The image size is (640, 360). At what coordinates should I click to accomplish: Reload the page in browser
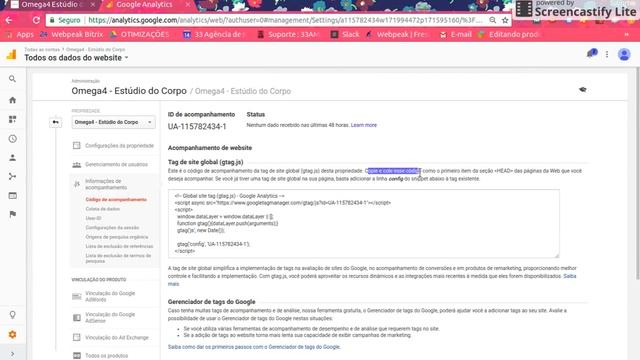coord(36,20)
